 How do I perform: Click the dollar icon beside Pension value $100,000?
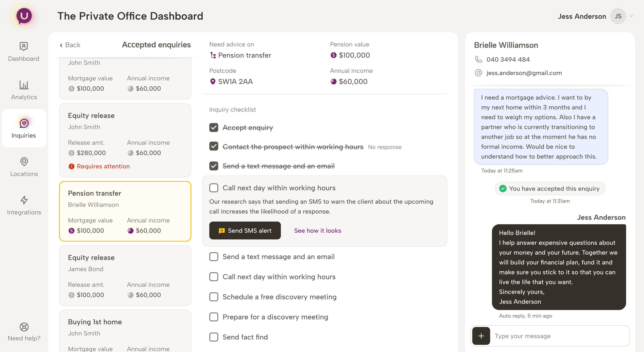(x=333, y=55)
